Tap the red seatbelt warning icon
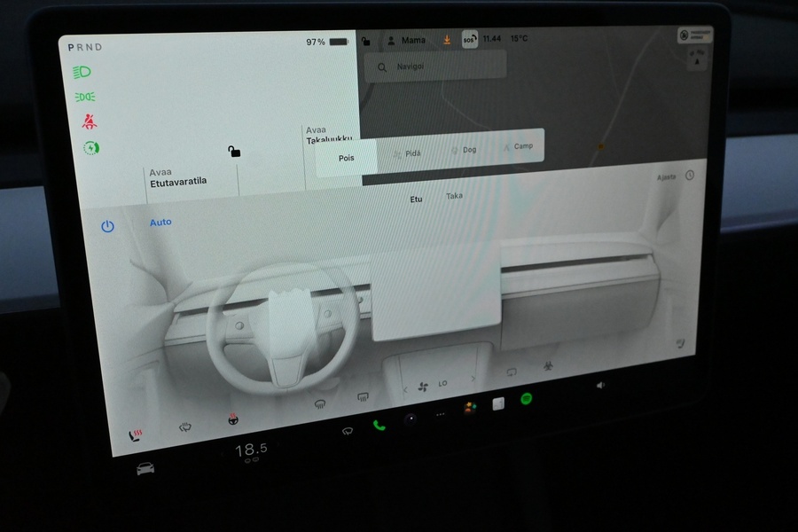 [x=88, y=121]
